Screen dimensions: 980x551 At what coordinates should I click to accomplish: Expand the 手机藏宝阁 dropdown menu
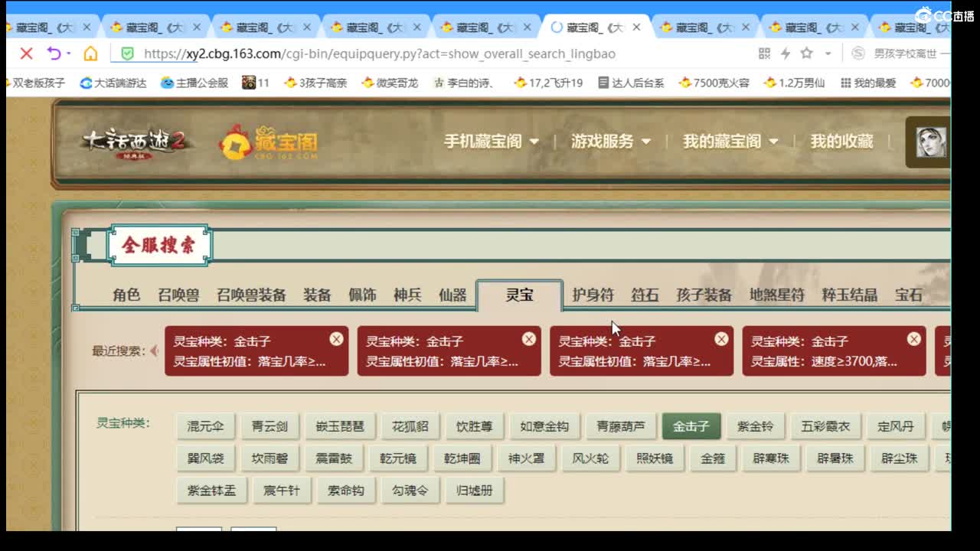point(491,142)
